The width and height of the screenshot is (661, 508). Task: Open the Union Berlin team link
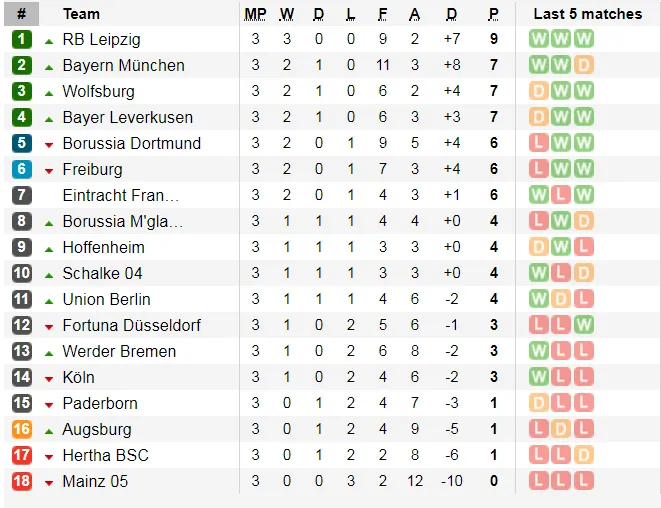click(x=106, y=300)
